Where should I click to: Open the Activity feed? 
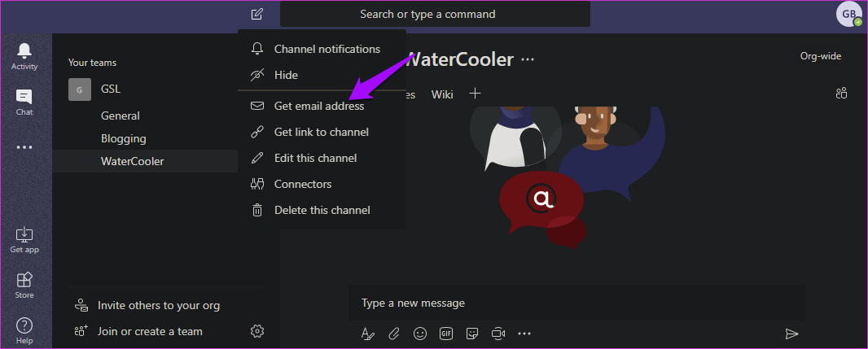tap(24, 57)
